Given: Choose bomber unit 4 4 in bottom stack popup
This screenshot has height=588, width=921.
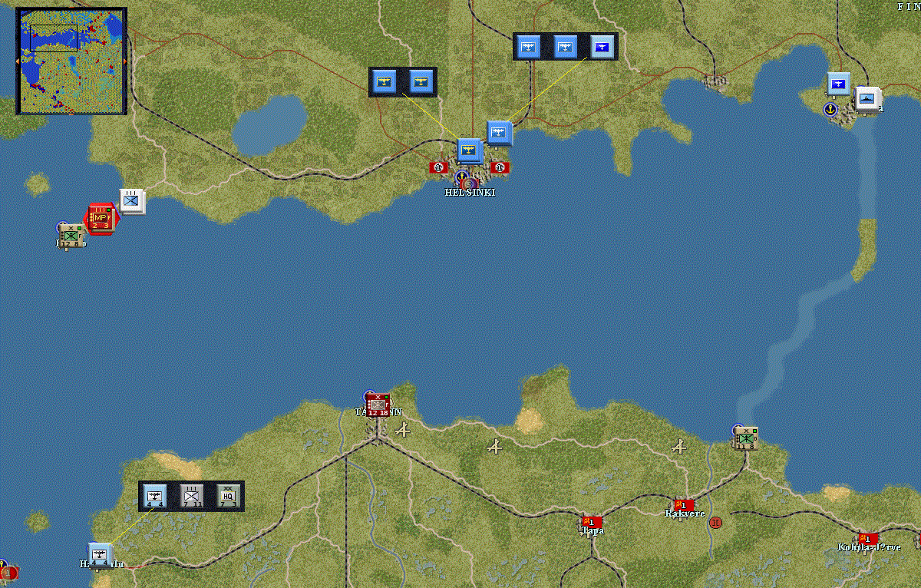Looking at the screenshot, I should [155, 496].
